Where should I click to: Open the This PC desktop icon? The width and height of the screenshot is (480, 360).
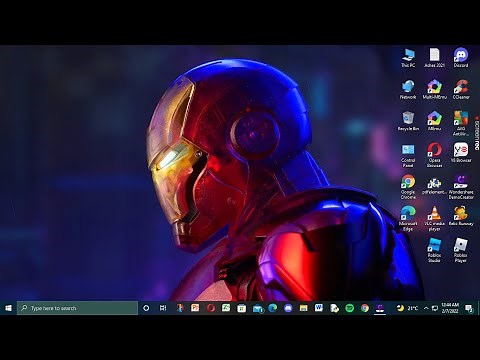point(408,58)
